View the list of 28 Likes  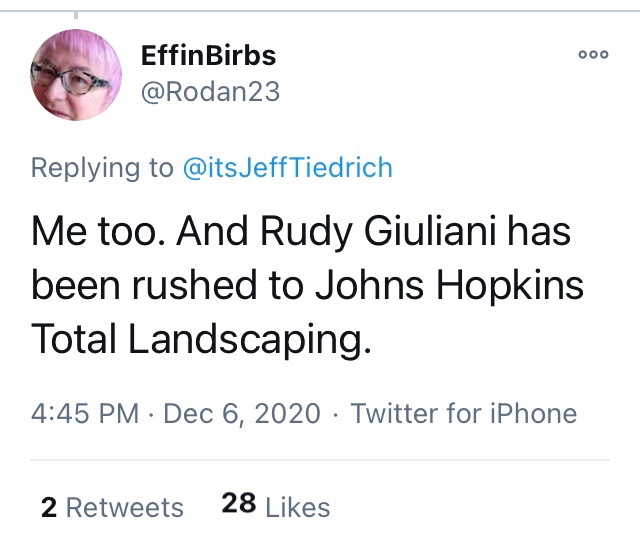(x=276, y=507)
